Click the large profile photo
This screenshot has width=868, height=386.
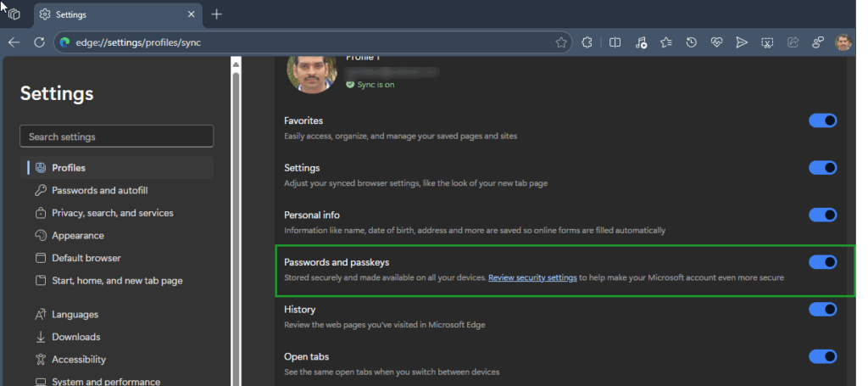pyautogui.click(x=312, y=73)
